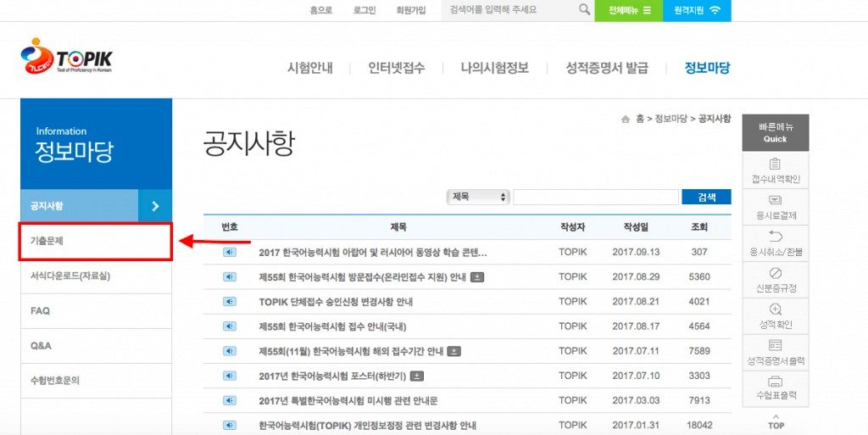
Task: Click the magnifier search icon in top bar
Action: (x=584, y=10)
